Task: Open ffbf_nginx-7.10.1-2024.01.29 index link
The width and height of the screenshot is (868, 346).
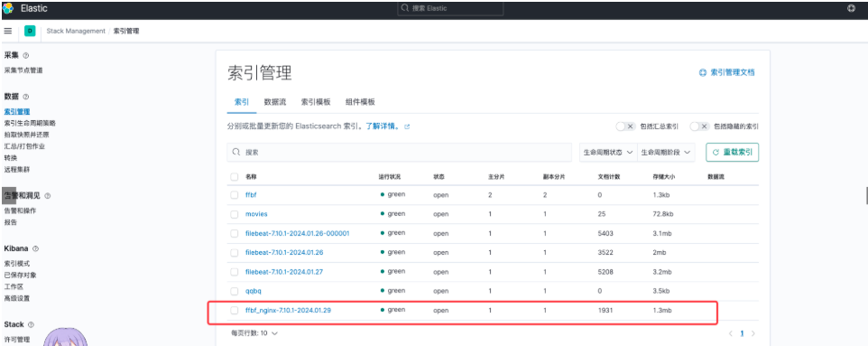Action: coord(289,311)
